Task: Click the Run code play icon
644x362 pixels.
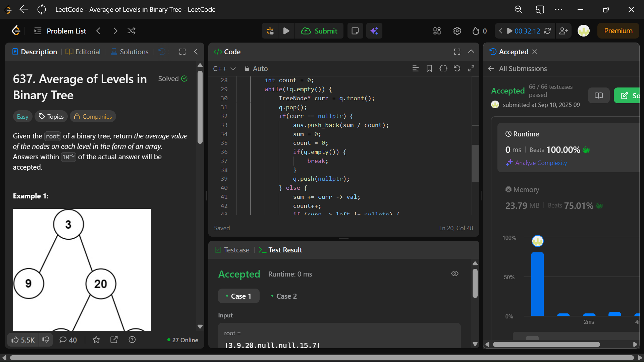Action: (x=286, y=31)
